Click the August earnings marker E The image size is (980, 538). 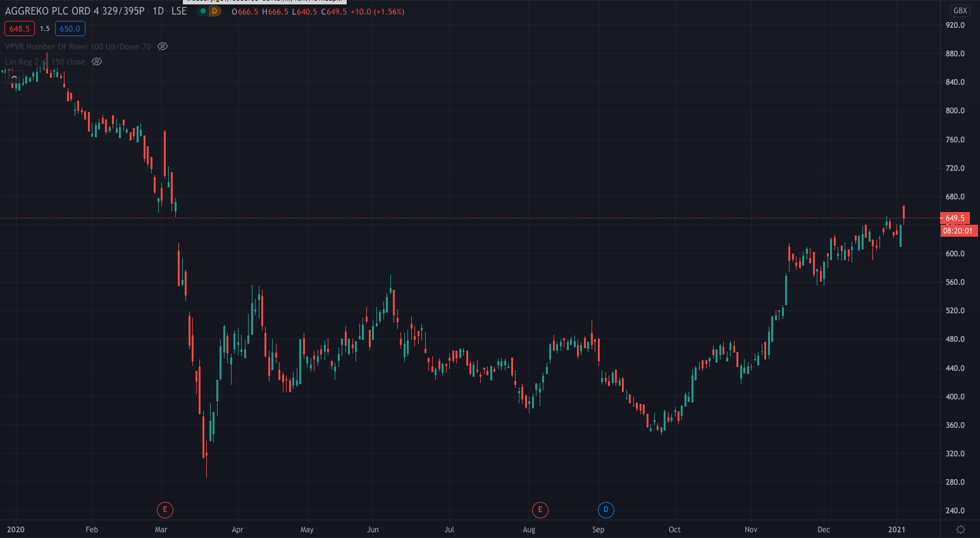click(x=540, y=510)
